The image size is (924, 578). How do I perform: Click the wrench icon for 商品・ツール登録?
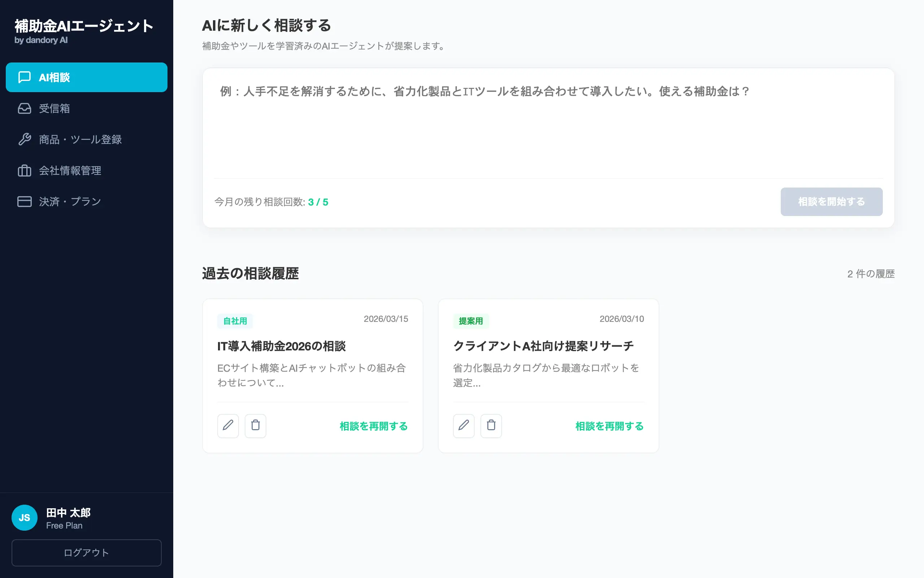pos(25,139)
